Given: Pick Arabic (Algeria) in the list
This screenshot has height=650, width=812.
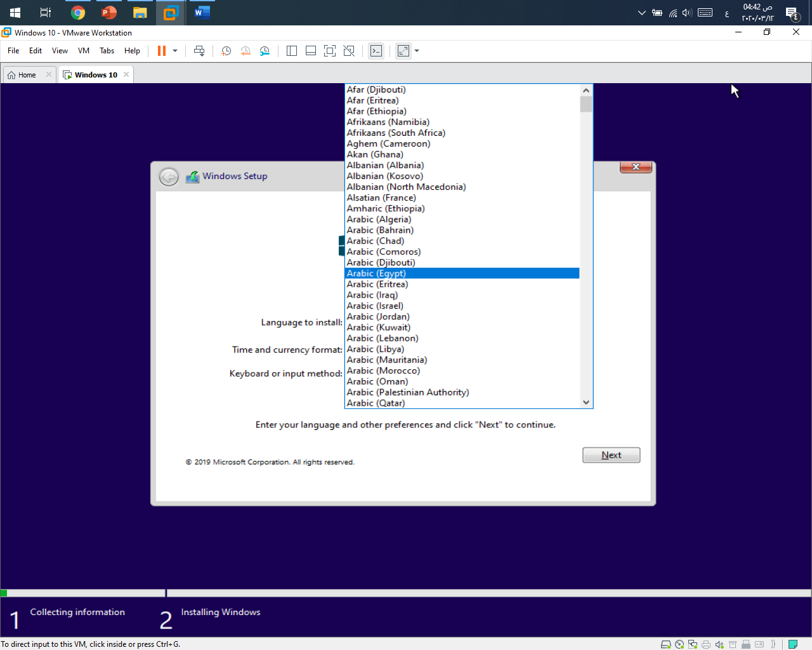Looking at the screenshot, I should click(462, 219).
